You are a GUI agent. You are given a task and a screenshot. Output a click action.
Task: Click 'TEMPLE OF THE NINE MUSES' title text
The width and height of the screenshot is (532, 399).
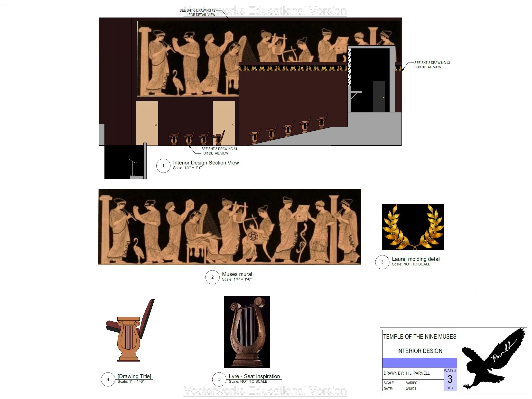[420, 337]
